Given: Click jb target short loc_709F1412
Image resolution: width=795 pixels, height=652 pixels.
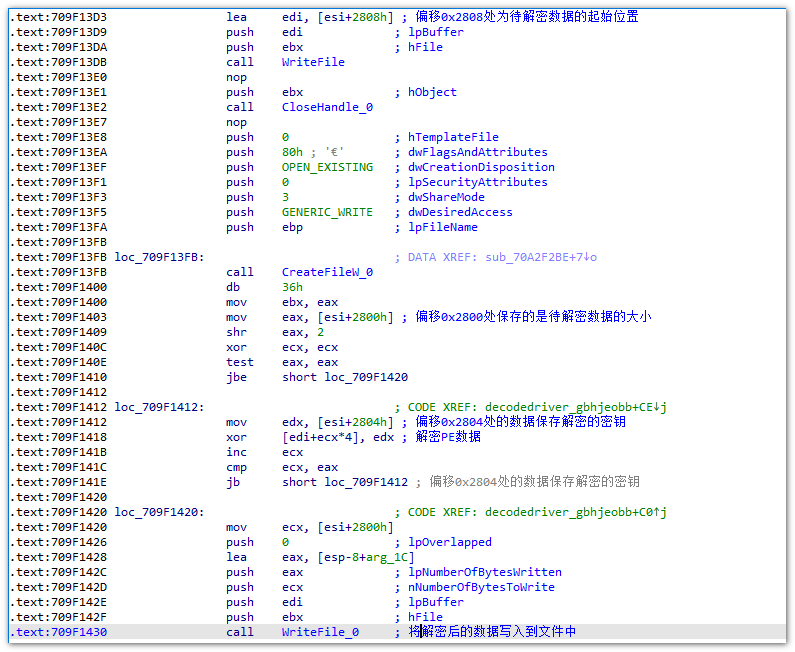Looking at the screenshot, I should [345, 482].
